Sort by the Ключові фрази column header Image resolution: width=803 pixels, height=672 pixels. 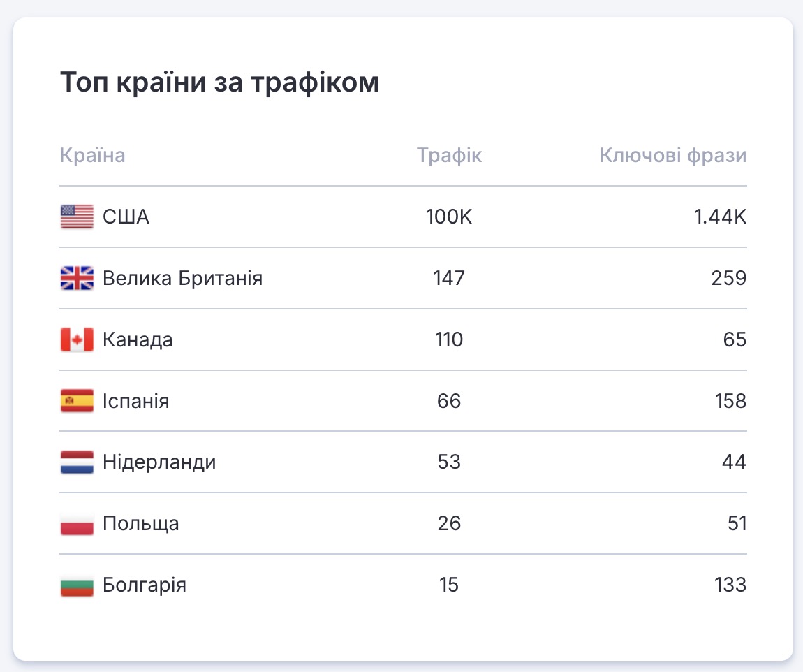point(672,155)
